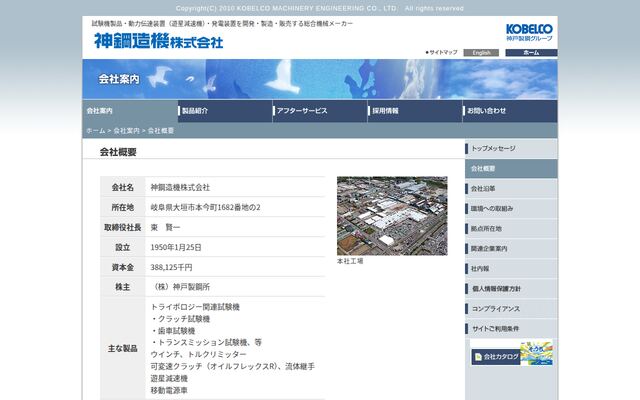
Task: Open サイトご利用条件 in the sidebar
Action: tap(511, 329)
